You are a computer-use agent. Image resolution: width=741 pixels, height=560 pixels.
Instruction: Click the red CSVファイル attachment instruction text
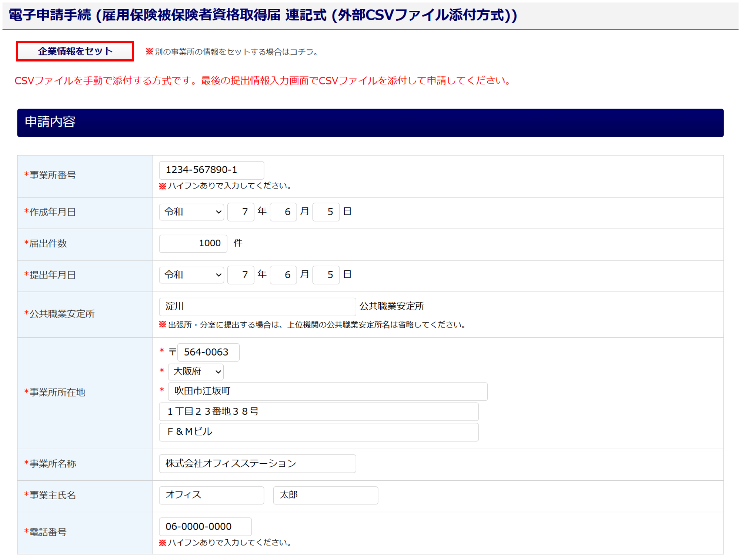point(263,81)
